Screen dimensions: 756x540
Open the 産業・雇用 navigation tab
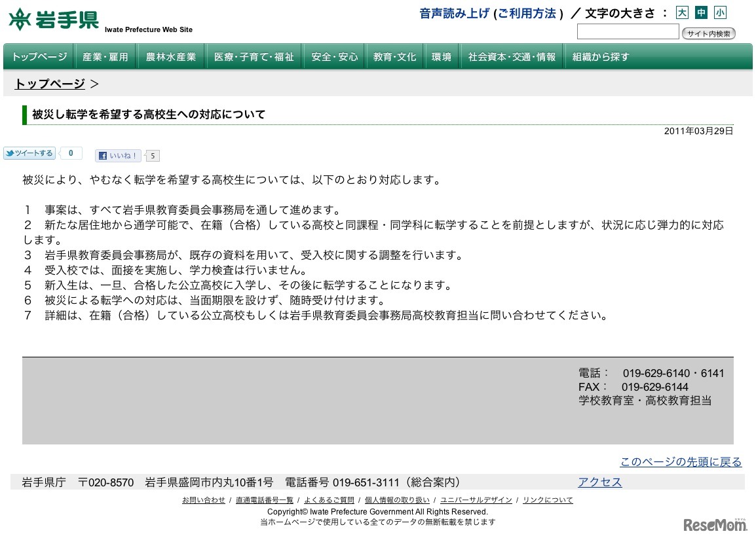tap(105, 57)
